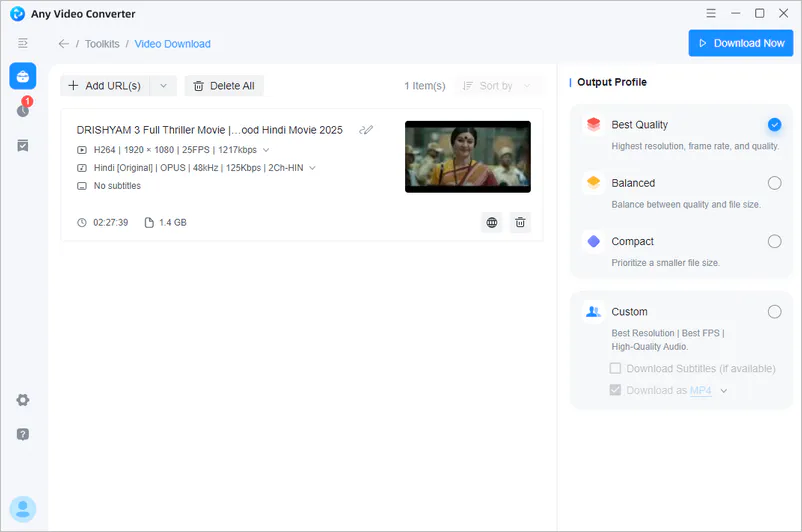
Task: Click the 1.4 GB size value
Action: click(x=173, y=223)
